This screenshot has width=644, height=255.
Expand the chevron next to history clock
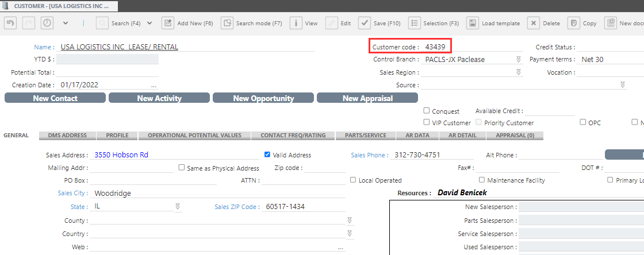pyautogui.click(x=66, y=23)
